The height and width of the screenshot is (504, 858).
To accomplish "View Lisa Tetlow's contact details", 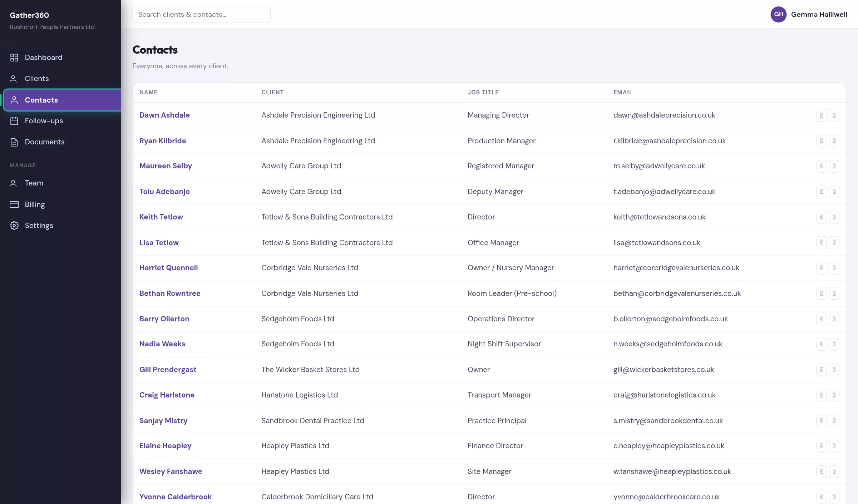I will coord(159,243).
